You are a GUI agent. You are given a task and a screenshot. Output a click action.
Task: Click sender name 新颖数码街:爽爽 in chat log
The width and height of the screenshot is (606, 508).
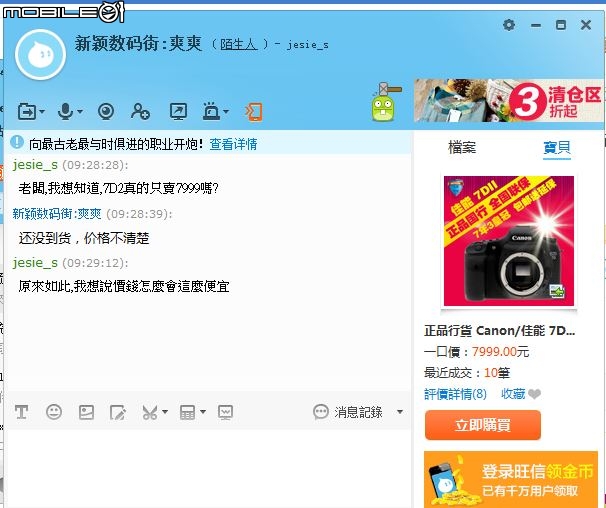point(57,214)
